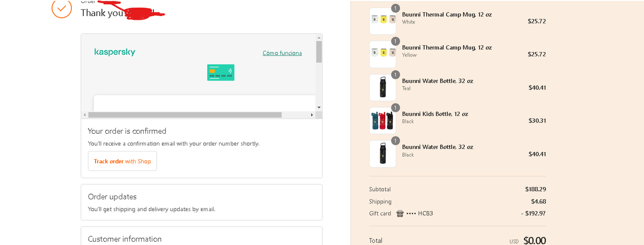Click the shipping and delivery updates text
644x245 pixels.
click(152, 209)
